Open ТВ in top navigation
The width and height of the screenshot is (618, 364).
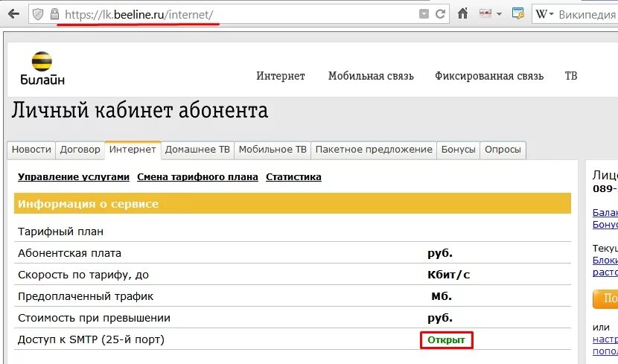pyautogui.click(x=571, y=76)
